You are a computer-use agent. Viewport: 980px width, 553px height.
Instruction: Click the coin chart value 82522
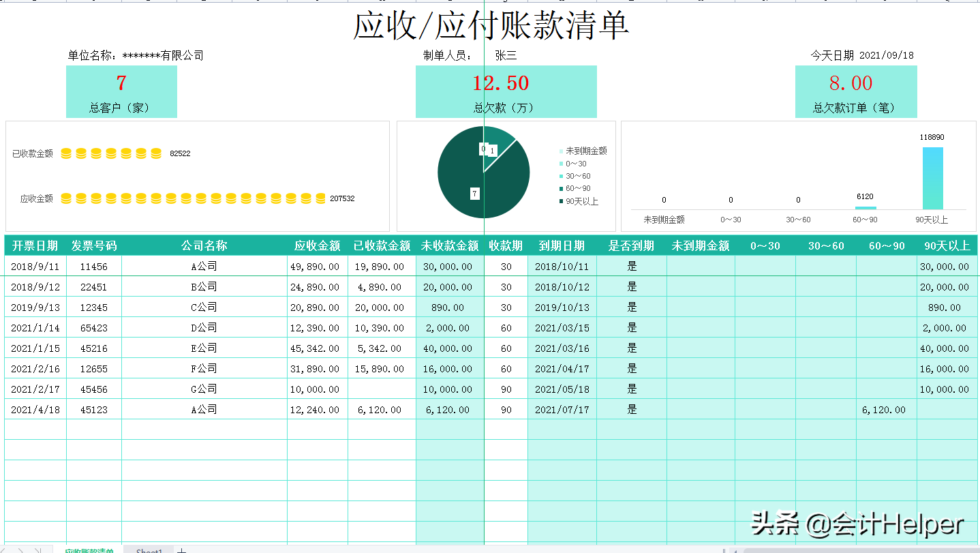pos(180,153)
